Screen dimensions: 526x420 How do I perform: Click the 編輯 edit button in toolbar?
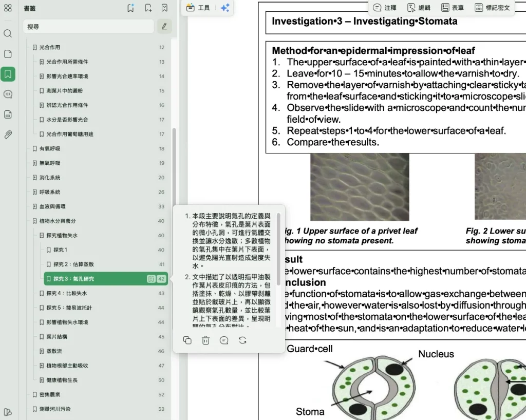pyautogui.click(x=419, y=8)
